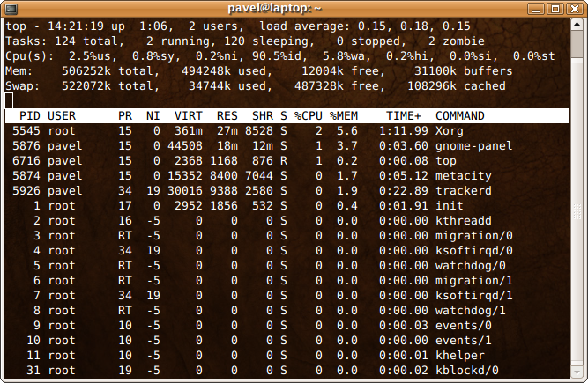This screenshot has height=383, width=588.
Task: Click the watchdog/1 process name
Action: tap(471, 311)
